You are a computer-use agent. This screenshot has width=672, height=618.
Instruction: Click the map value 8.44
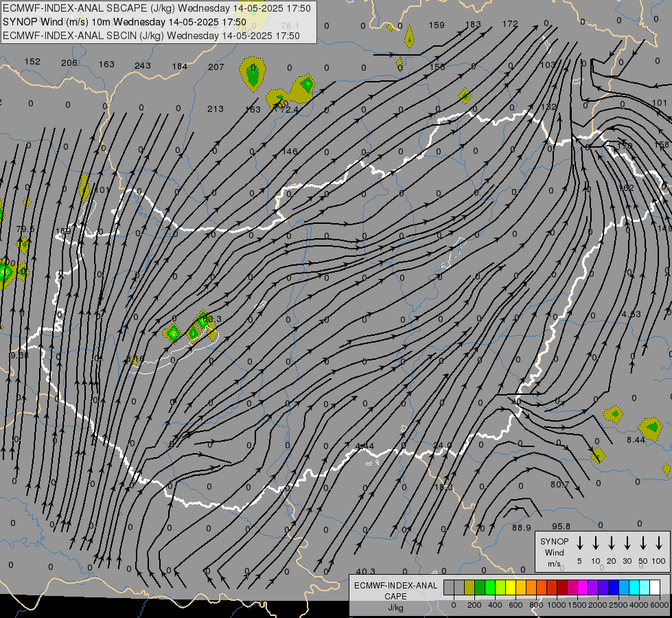(636, 440)
